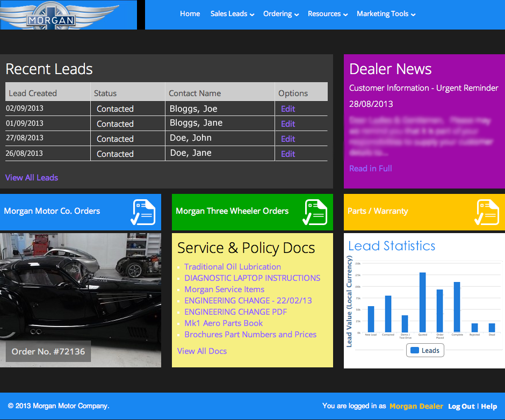Click Customer Information - Urgent Reminder headline
The height and width of the screenshot is (420, 505).
coord(423,88)
